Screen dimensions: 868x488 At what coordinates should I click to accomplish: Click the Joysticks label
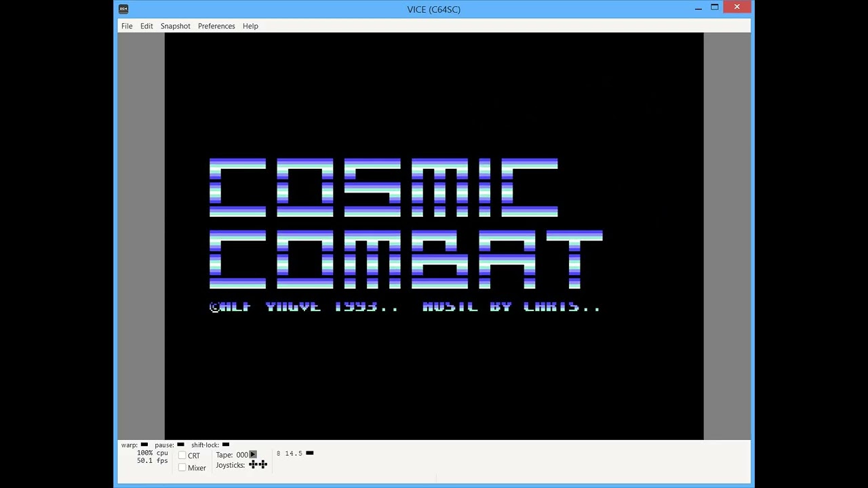pos(230,465)
